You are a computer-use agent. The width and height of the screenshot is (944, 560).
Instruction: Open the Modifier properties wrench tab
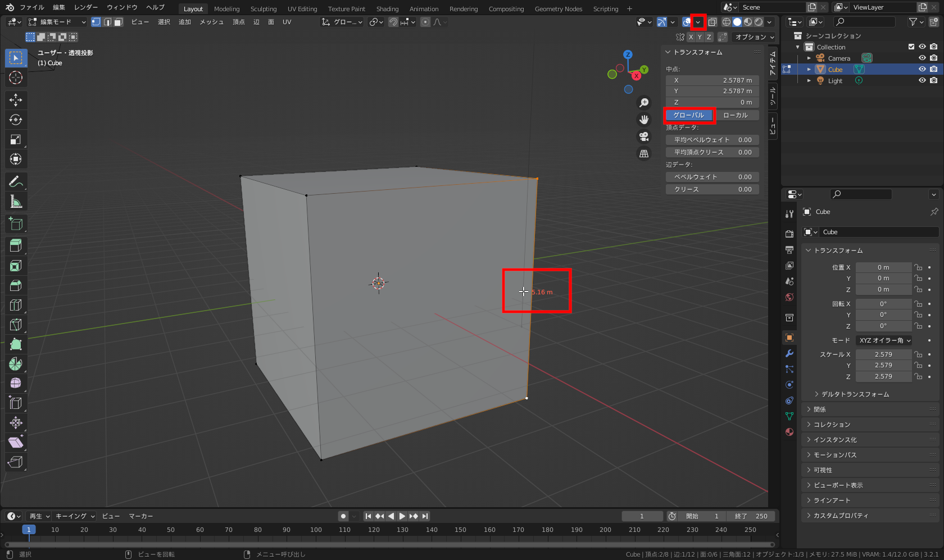pyautogui.click(x=789, y=353)
